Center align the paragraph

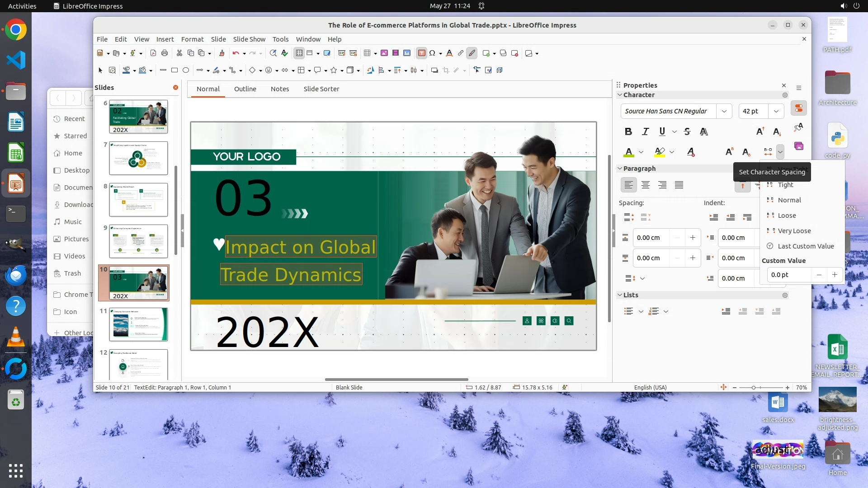[x=645, y=185]
